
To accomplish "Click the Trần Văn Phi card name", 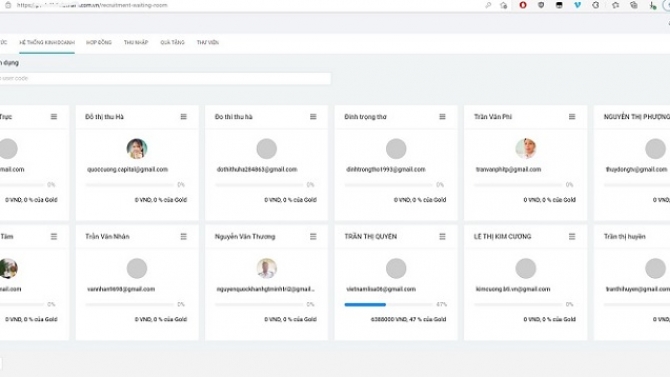I will [493, 117].
